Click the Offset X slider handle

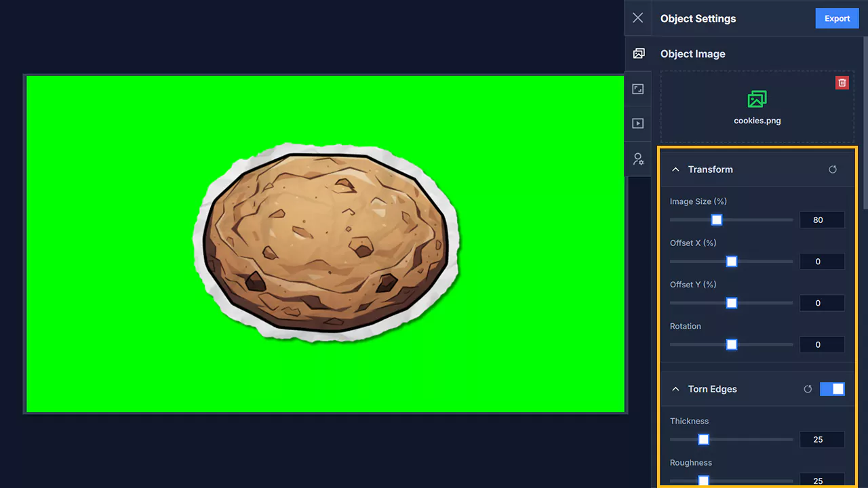coord(732,261)
